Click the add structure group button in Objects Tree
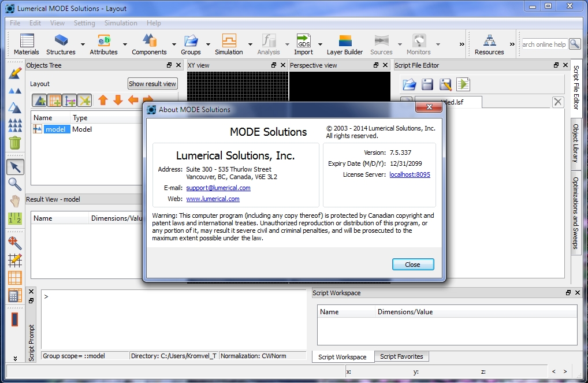Screen dimensions: 588x383 pos(39,101)
